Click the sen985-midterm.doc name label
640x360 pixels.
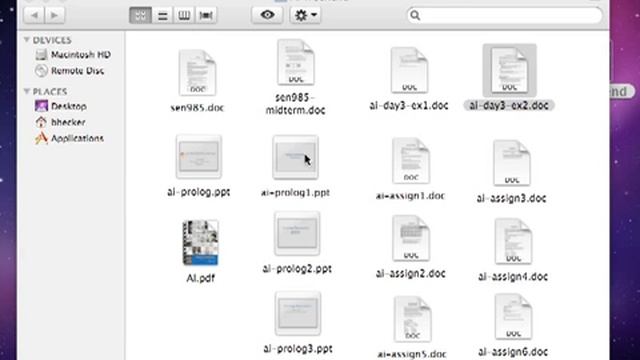(296, 104)
